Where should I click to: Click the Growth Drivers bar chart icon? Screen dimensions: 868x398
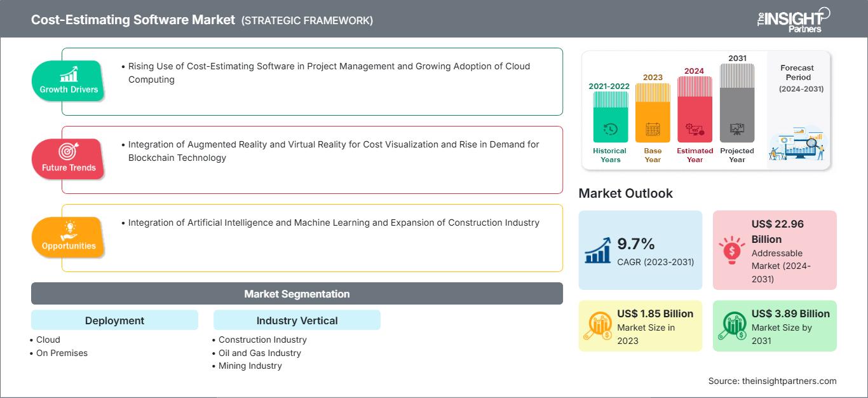coord(69,74)
